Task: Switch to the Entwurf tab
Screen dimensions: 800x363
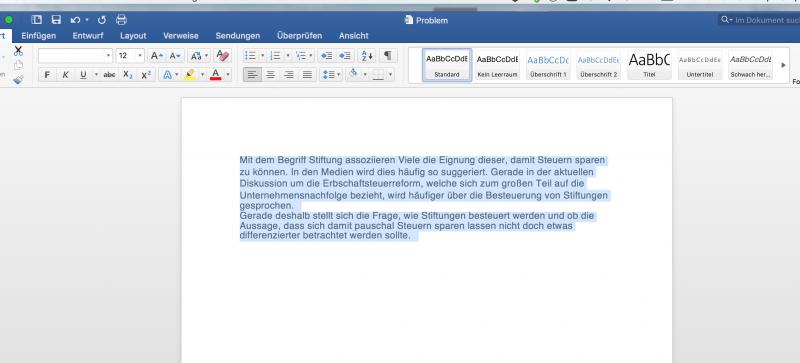Action: [88, 36]
